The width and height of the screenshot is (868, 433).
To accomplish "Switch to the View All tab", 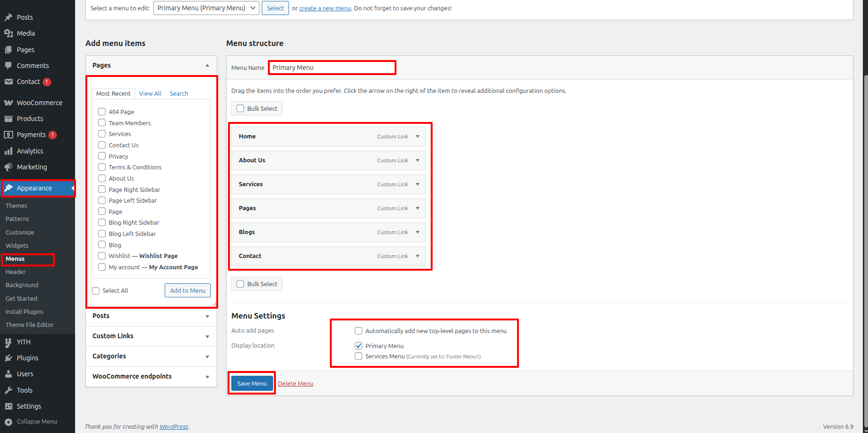I will coord(150,94).
